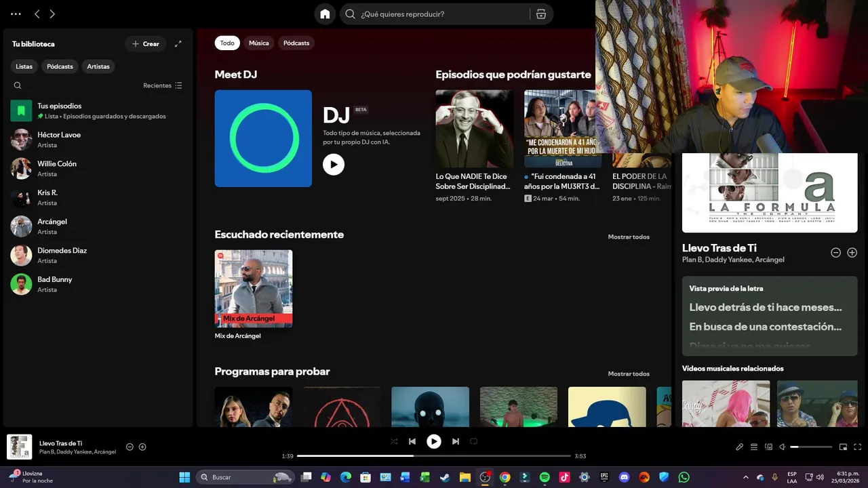Open Tus episodios in the library
Image resolution: width=868 pixels, height=488 pixels.
click(98, 110)
